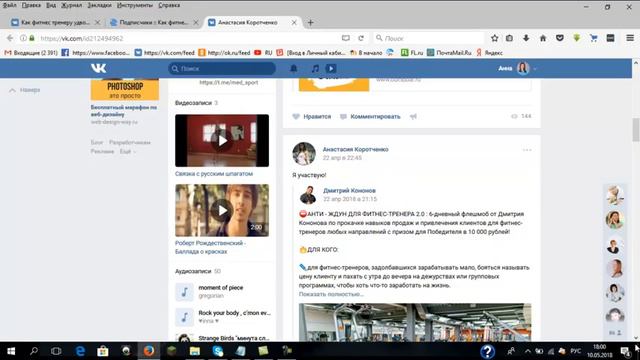
Task: Open Инструменты menu
Action: coord(135,5)
